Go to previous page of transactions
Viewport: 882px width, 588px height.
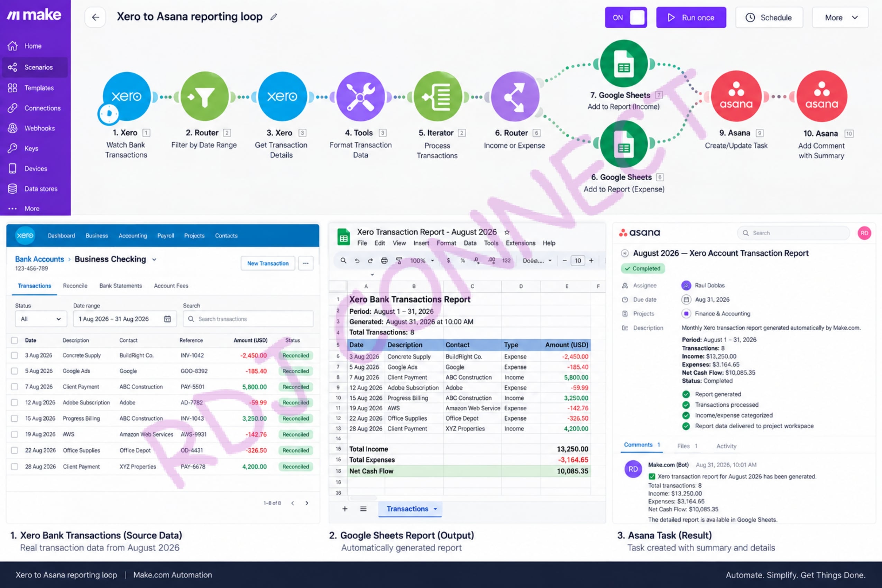tap(293, 503)
